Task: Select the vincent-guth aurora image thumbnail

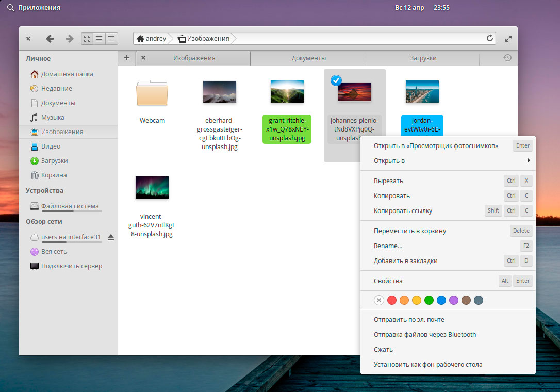Action: tap(152, 187)
